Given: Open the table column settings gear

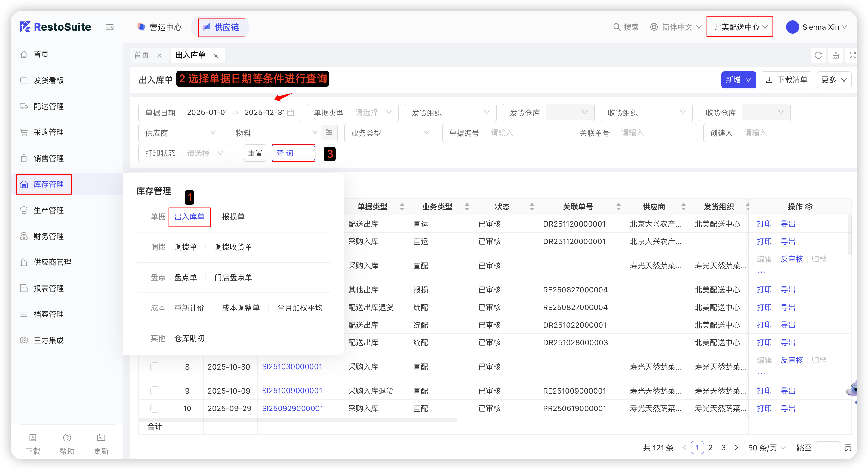Looking at the screenshot, I should 809,207.
